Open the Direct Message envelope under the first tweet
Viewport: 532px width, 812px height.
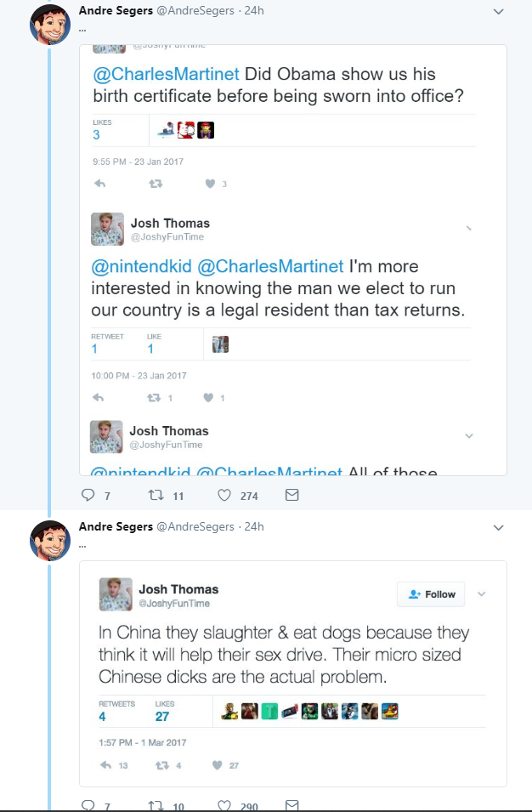(x=291, y=494)
